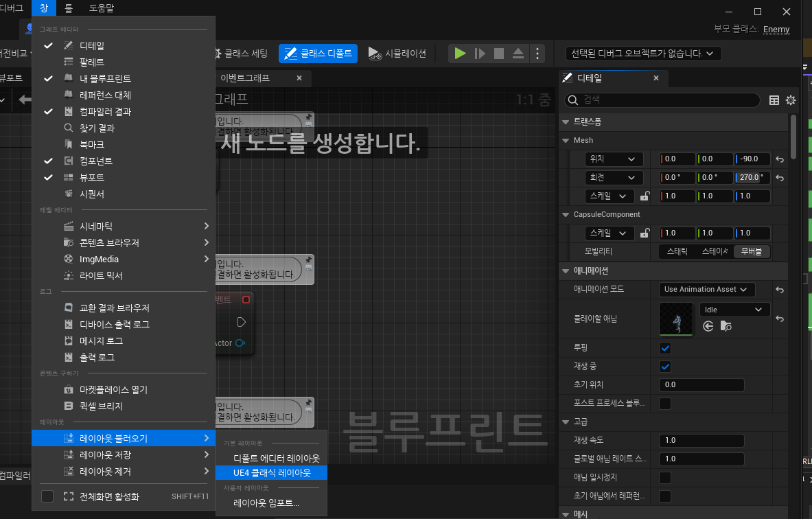812x519 pixels.
Task: Click the green Play button
Action: click(460, 54)
